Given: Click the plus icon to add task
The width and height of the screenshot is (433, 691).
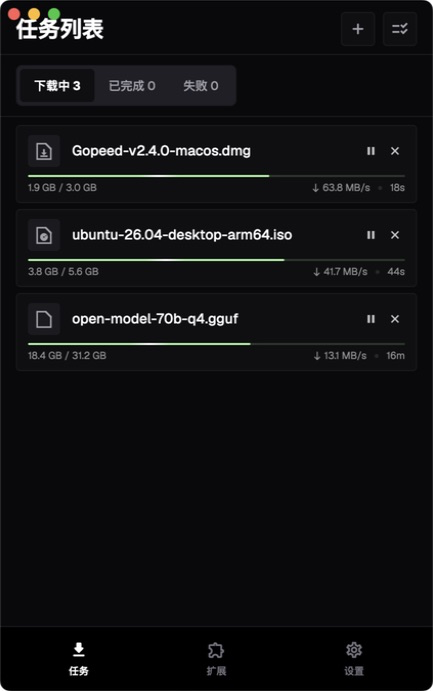Looking at the screenshot, I should [358, 29].
